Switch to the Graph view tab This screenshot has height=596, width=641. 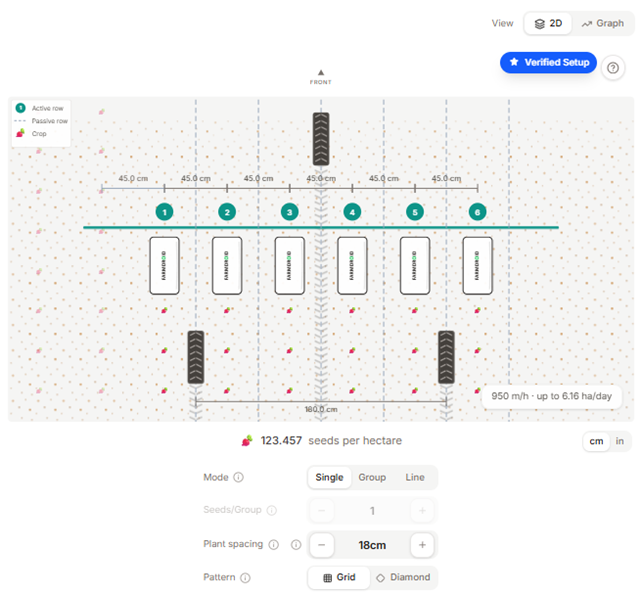point(603,23)
